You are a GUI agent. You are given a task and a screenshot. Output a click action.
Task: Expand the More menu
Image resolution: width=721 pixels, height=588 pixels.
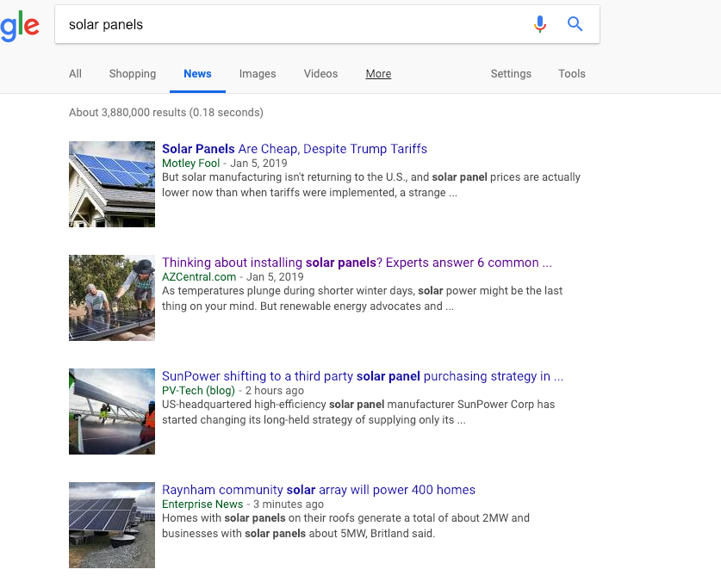[x=378, y=74]
